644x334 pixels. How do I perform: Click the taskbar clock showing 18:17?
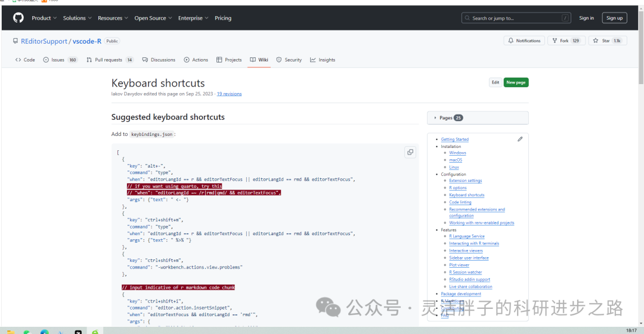pos(631,330)
